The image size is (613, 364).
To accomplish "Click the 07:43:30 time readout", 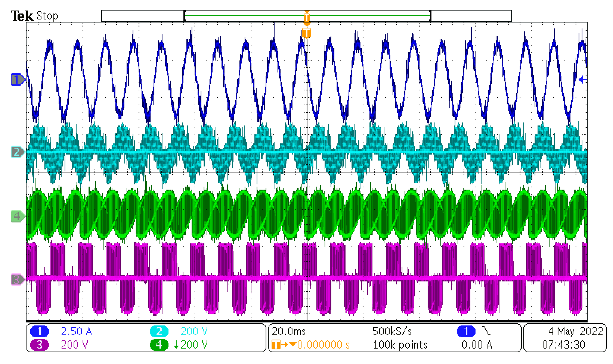I will [564, 345].
